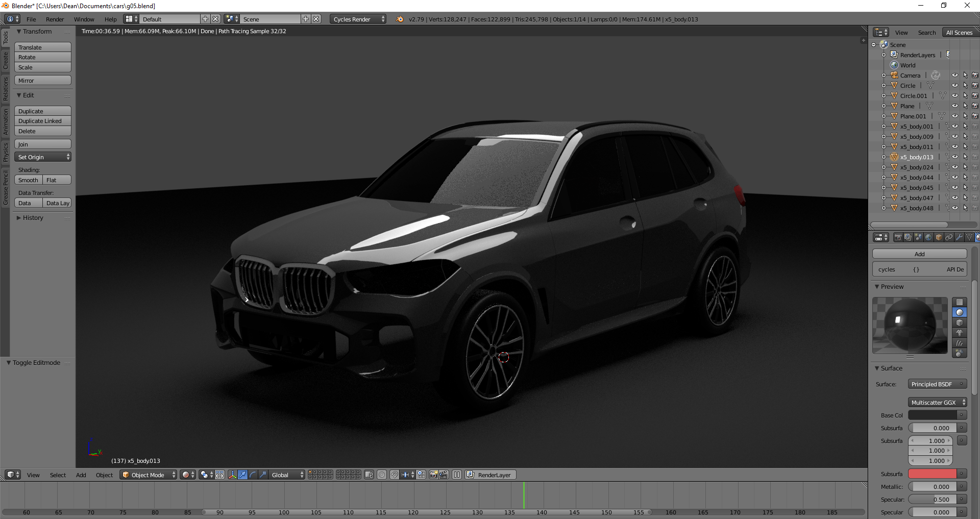The image size is (980, 519).
Task: Open Object properties tab
Action: [939, 237]
